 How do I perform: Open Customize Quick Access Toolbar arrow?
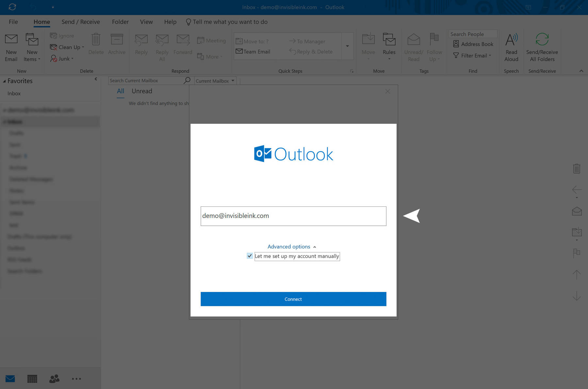(x=53, y=7)
